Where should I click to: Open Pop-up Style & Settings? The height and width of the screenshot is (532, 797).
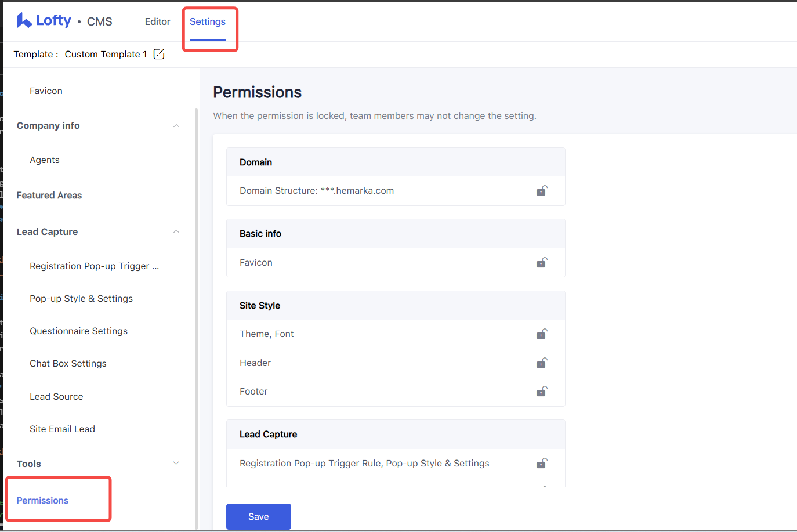[81, 299]
